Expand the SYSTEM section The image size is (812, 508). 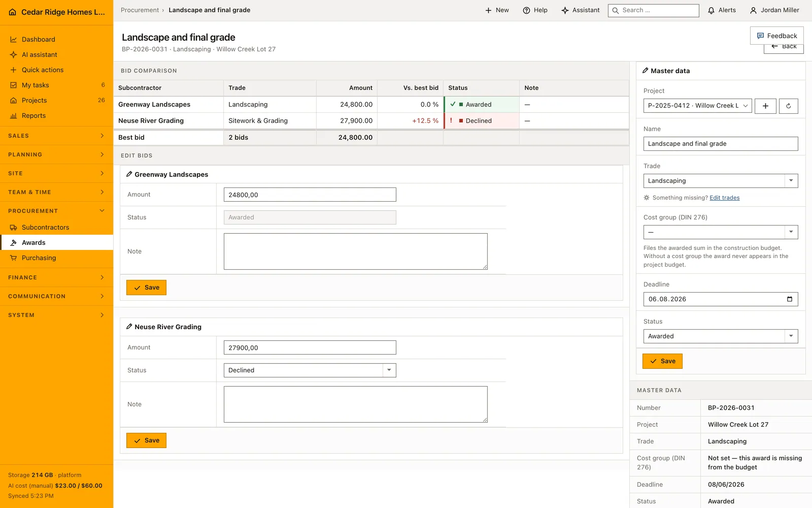(x=56, y=315)
